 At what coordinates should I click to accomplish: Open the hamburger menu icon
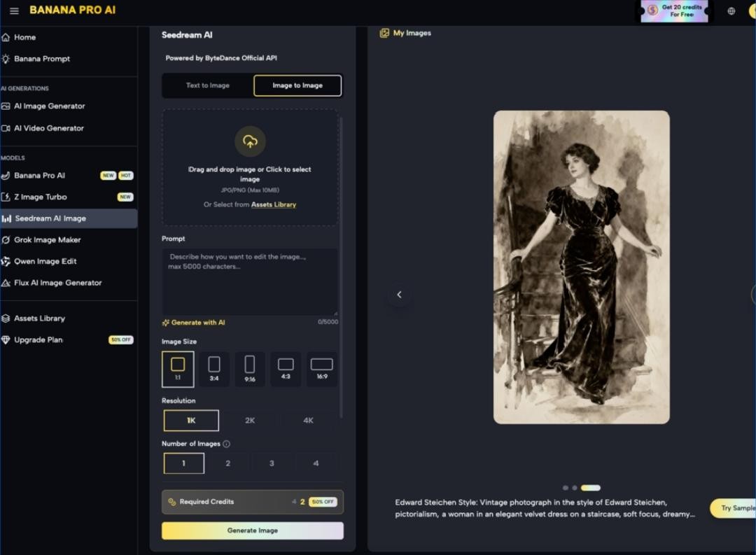pos(14,10)
